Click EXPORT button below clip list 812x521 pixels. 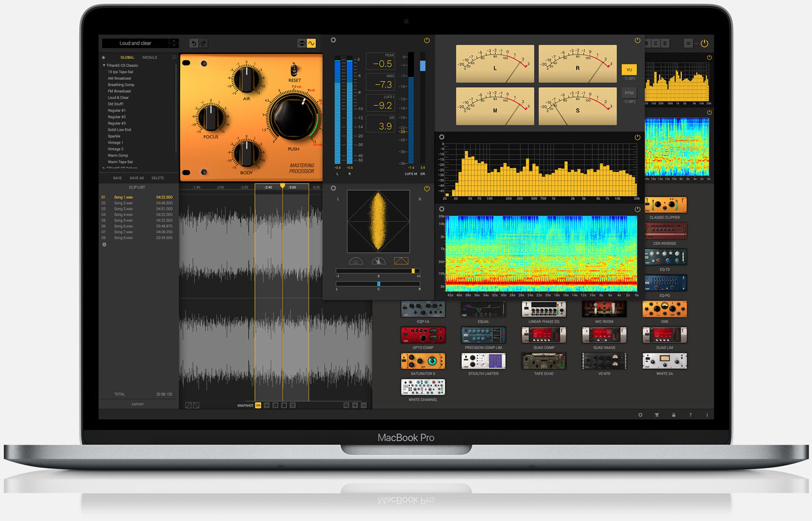[138, 404]
